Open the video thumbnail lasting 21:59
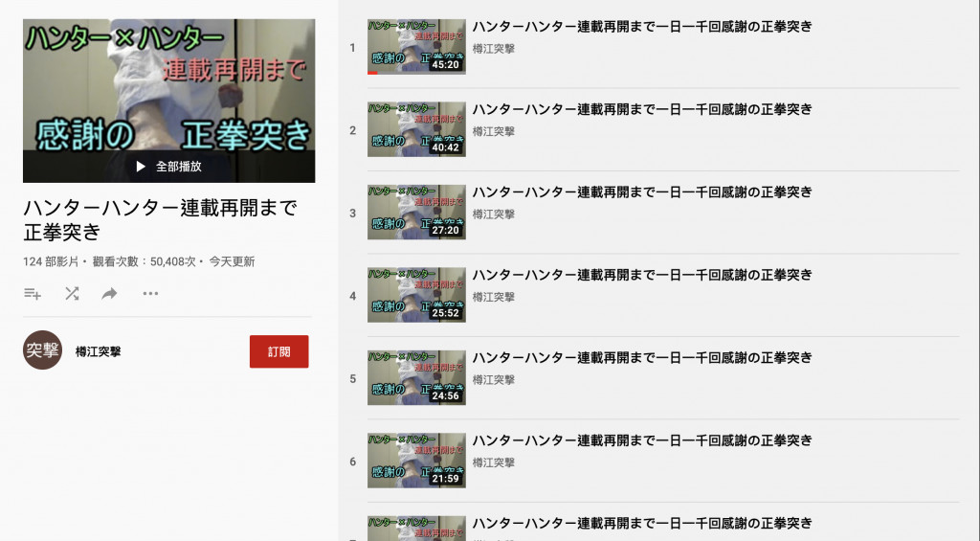This screenshot has height=541, width=980. coord(416,461)
